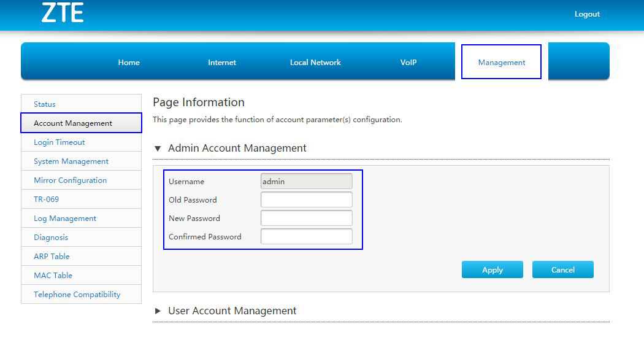Apply the password changes

[492, 269]
